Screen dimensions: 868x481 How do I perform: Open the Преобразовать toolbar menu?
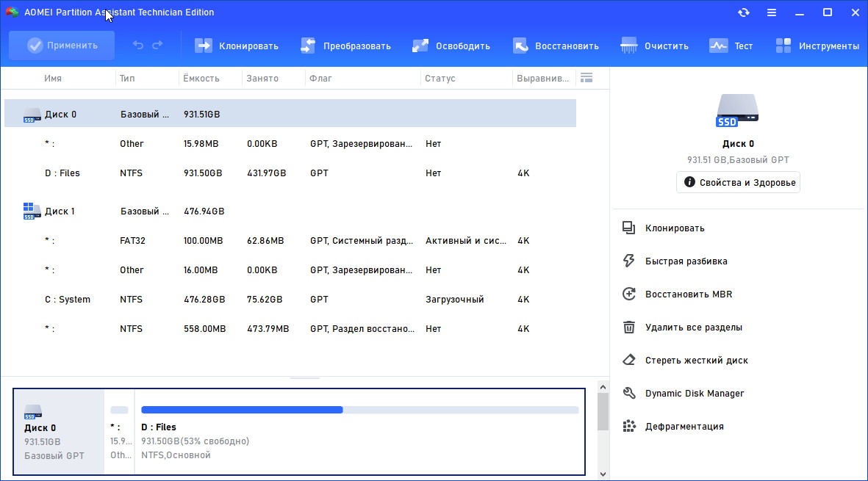(x=345, y=46)
